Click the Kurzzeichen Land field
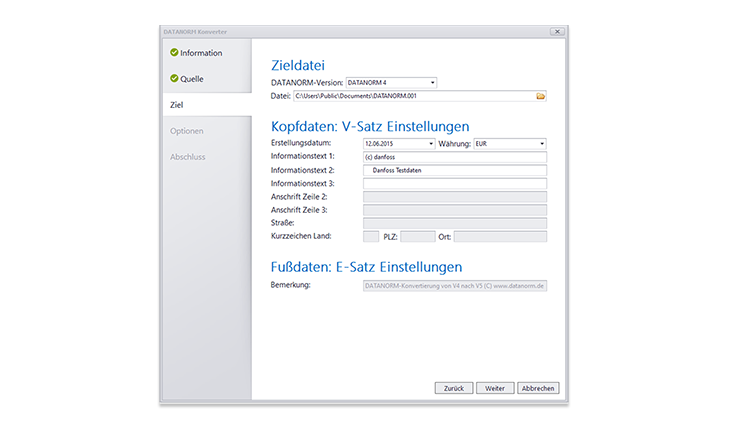The image size is (729, 430). 371,237
